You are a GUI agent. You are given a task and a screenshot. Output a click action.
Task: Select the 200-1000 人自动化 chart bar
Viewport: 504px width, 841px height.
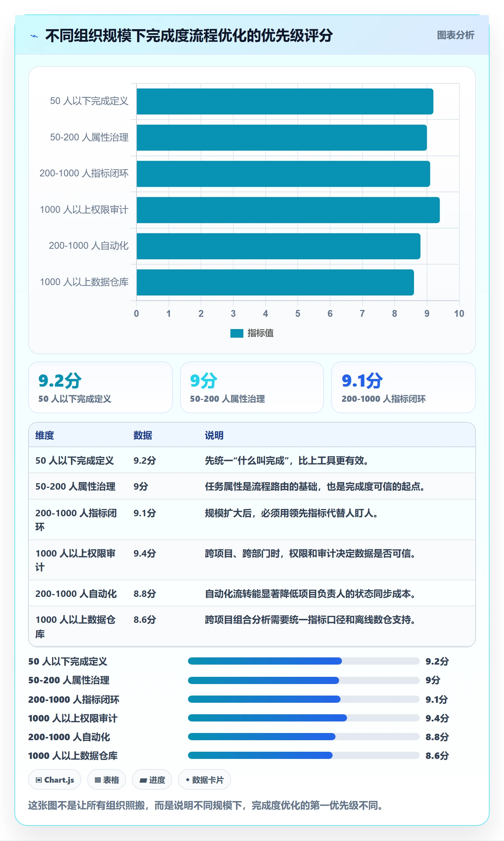tap(278, 246)
